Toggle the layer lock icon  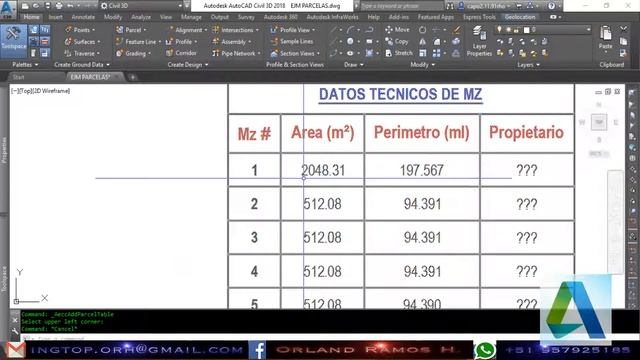516,30
